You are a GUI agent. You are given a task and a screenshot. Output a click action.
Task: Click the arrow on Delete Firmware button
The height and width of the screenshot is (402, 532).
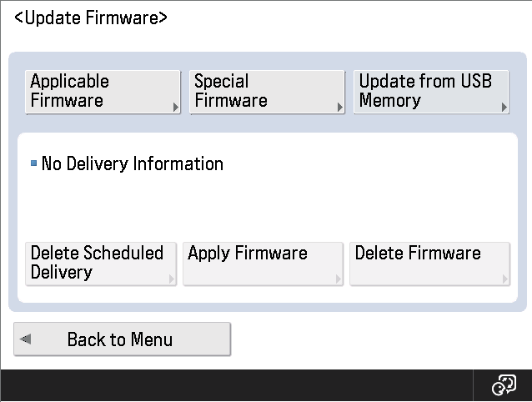tap(504, 279)
